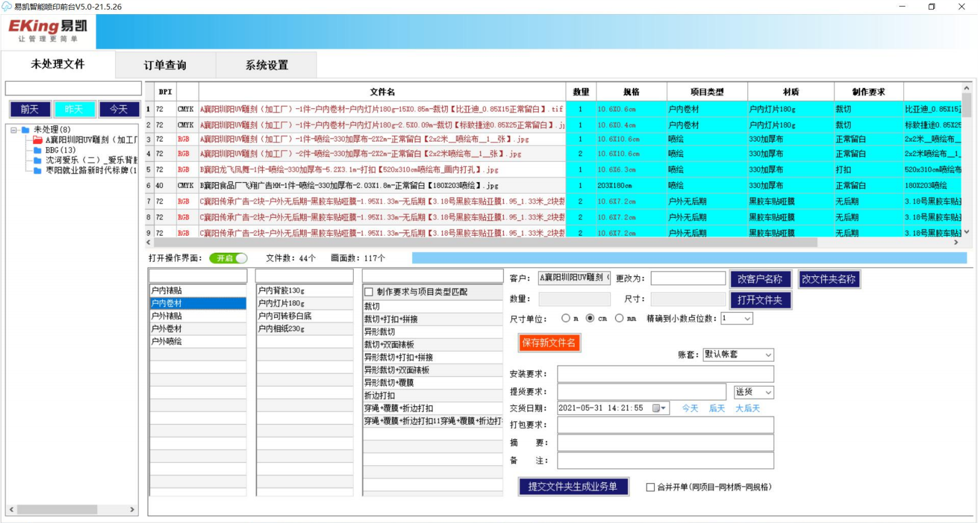Viewport: 980px width, 523px height.
Task: Switch to the 订单查询 tab
Action: tap(165, 65)
